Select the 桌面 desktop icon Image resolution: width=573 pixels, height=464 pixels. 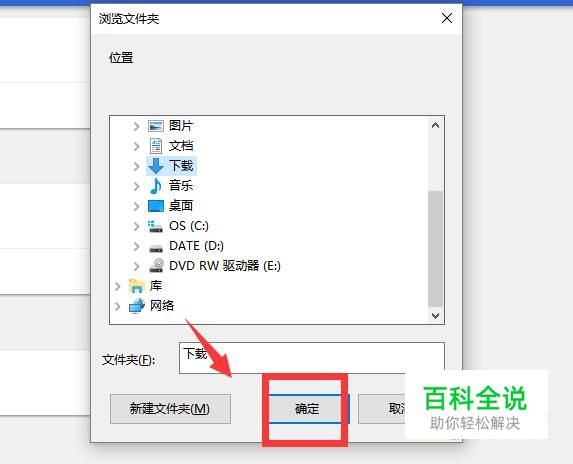click(x=156, y=206)
